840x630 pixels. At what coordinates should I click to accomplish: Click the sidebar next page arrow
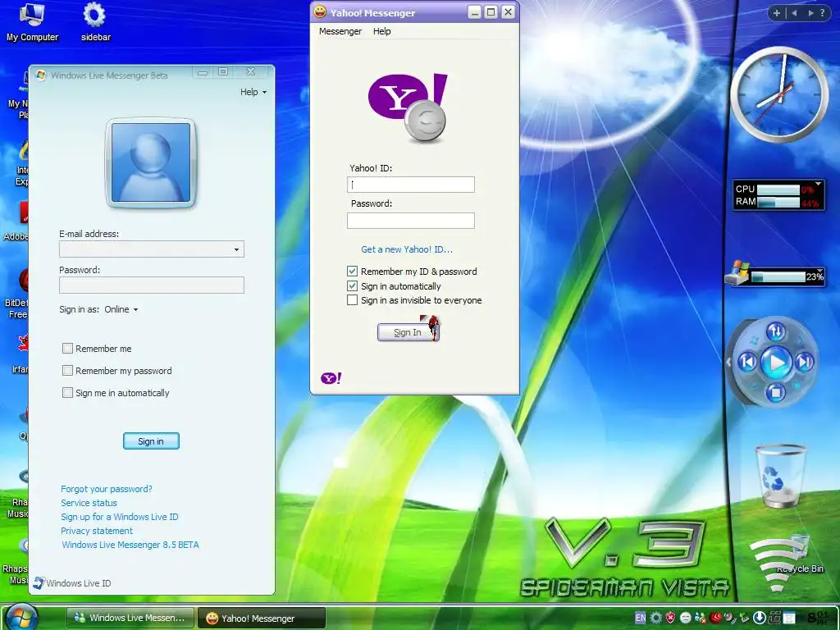click(810, 13)
